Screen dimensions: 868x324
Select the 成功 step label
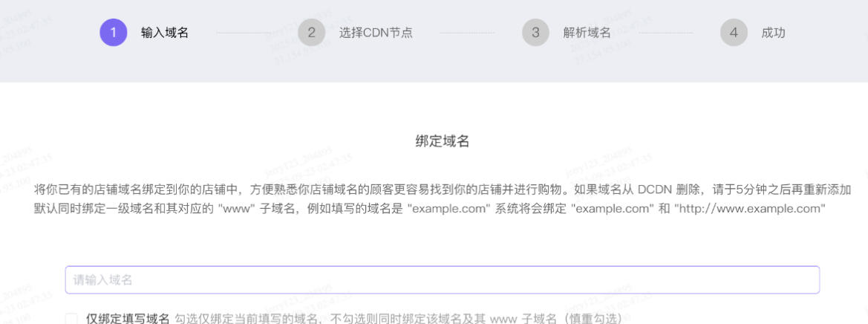point(773,33)
